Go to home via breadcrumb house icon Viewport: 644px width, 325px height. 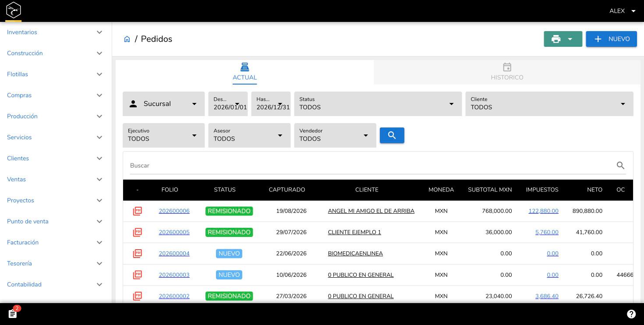click(127, 39)
